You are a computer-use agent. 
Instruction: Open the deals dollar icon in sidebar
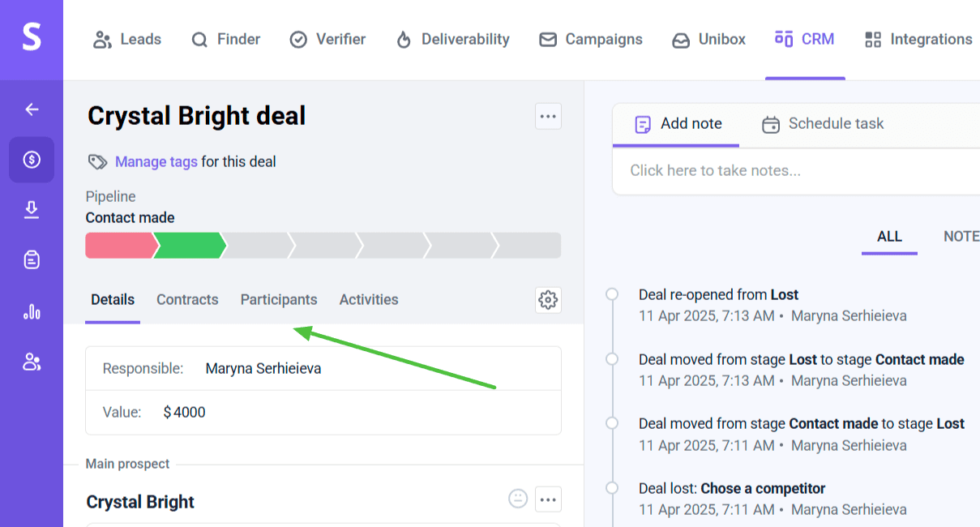coord(32,160)
